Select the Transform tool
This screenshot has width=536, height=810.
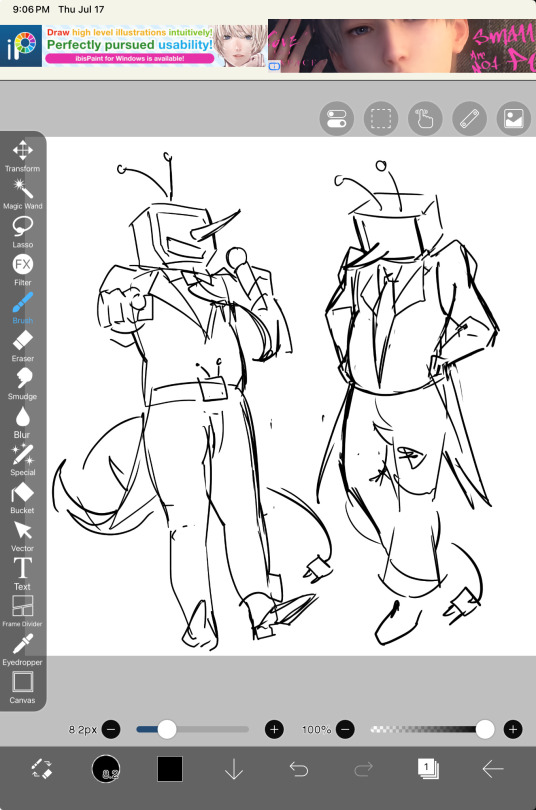tap(22, 156)
